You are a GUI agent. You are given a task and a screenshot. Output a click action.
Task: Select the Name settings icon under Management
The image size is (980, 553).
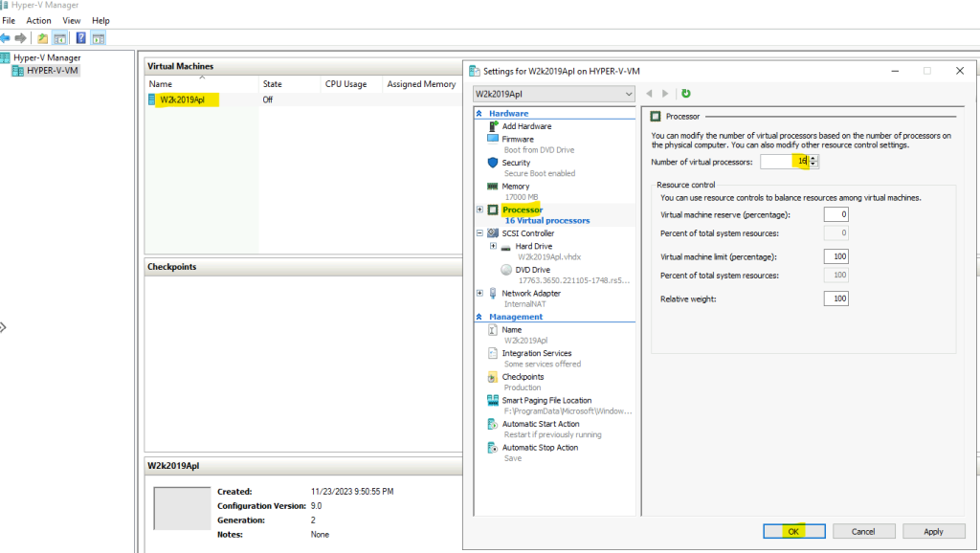pos(493,330)
